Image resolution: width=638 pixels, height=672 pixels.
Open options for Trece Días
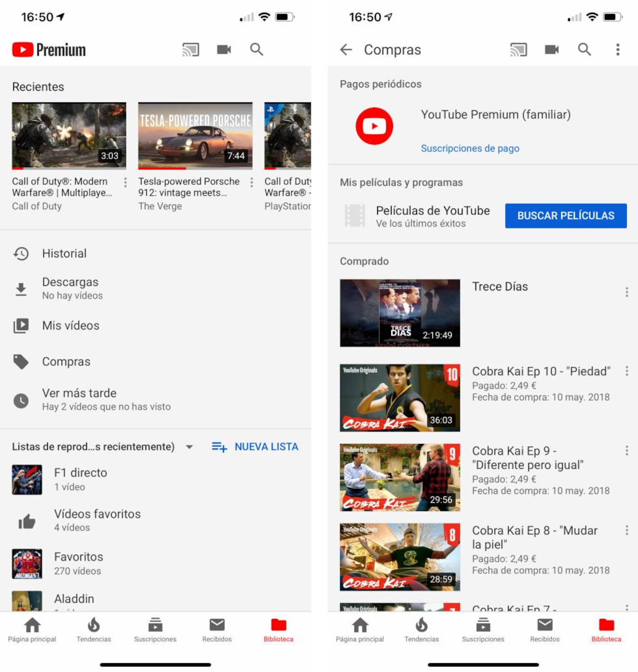tap(626, 292)
